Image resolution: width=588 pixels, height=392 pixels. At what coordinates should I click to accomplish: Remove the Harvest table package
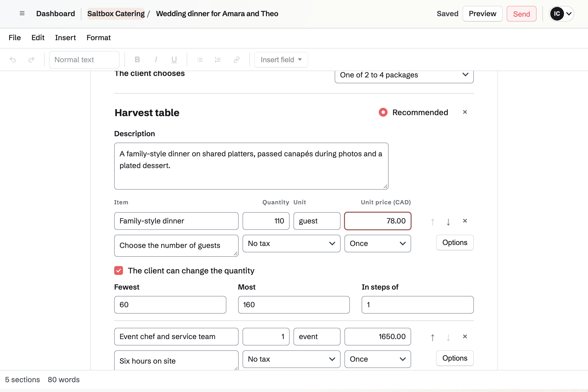(x=465, y=112)
